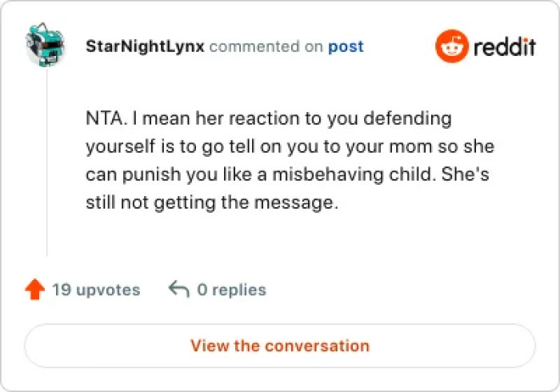This screenshot has height=392, width=560.
Task: Click StarNightLynx's avatar image
Action: [x=46, y=46]
